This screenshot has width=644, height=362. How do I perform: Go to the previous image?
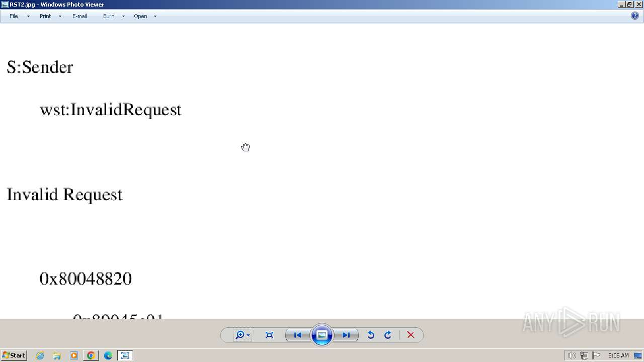tap(298, 335)
